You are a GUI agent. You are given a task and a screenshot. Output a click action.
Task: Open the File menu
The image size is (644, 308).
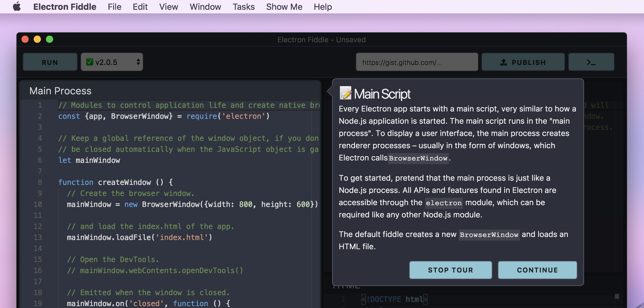(x=114, y=7)
